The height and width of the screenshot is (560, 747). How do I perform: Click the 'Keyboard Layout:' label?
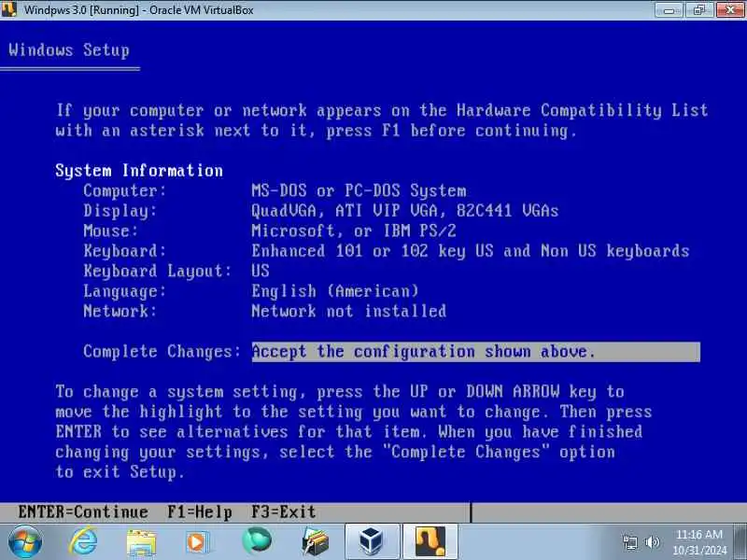pyautogui.click(x=157, y=271)
